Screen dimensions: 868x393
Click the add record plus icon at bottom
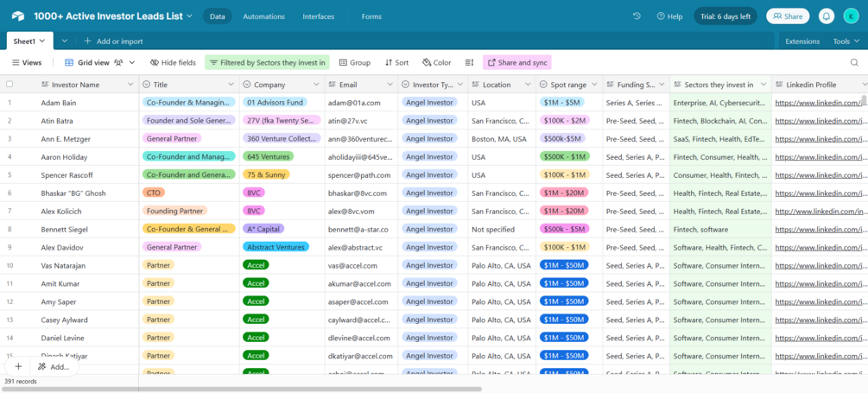tap(18, 366)
